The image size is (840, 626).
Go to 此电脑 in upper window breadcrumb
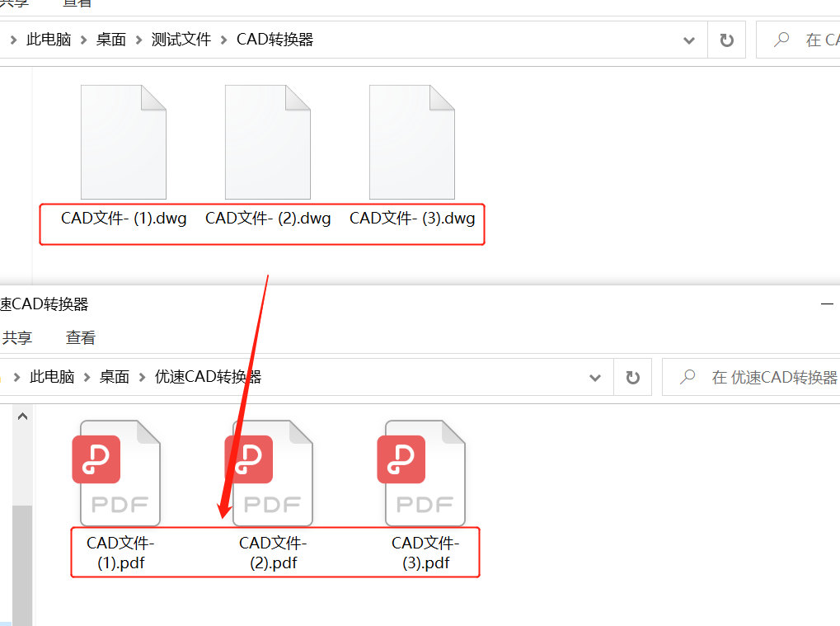49,40
